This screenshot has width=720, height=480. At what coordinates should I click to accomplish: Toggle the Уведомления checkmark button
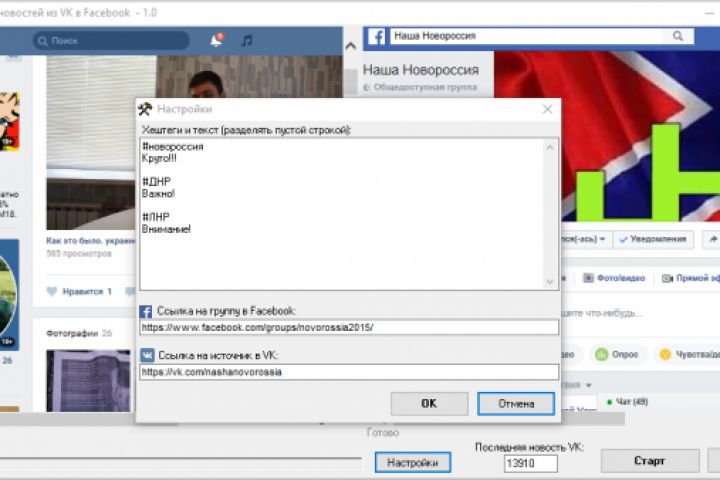pyautogui.click(x=652, y=239)
